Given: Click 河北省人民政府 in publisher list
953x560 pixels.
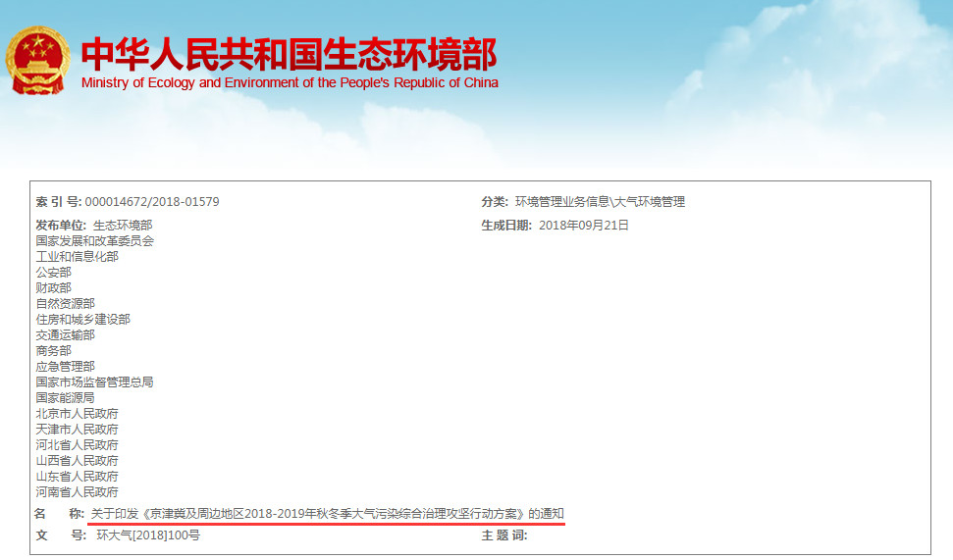Looking at the screenshot, I should [x=78, y=445].
